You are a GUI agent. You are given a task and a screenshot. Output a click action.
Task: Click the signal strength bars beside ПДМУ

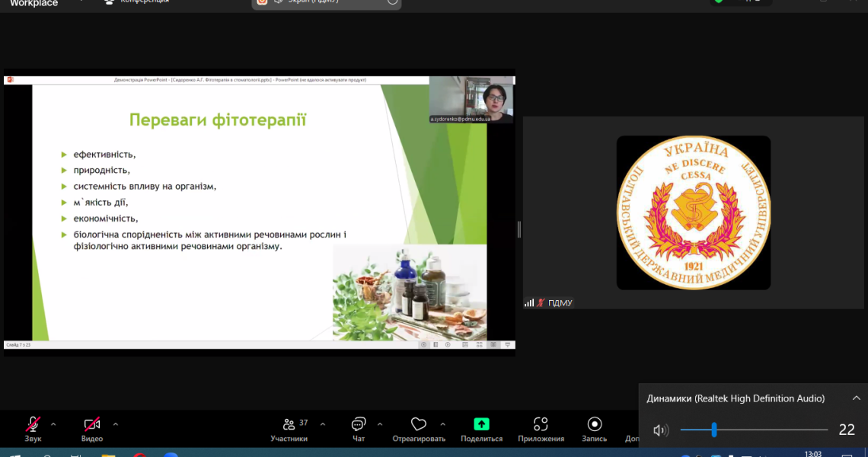pos(529,303)
